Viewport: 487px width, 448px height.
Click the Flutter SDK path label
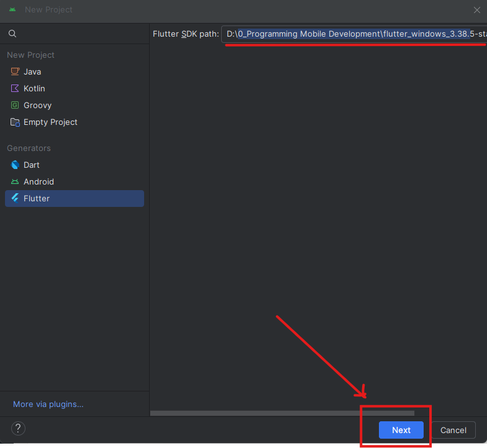click(x=185, y=34)
